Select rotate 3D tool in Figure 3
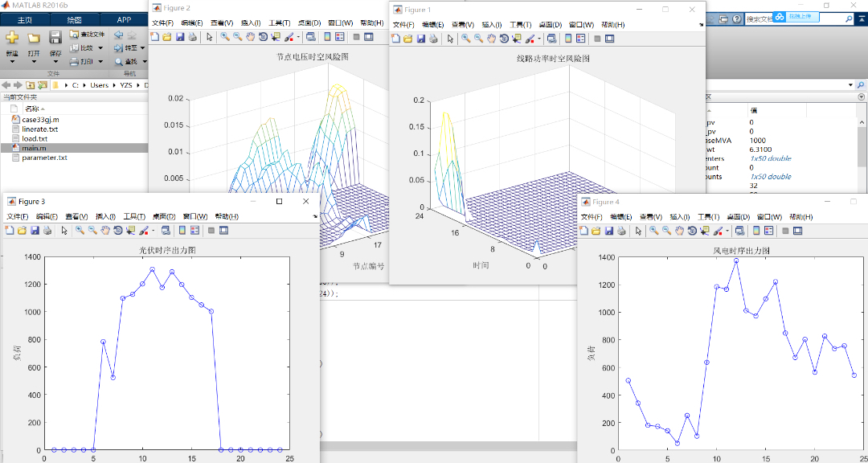The width and height of the screenshot is (868, 463). [118, 231]
